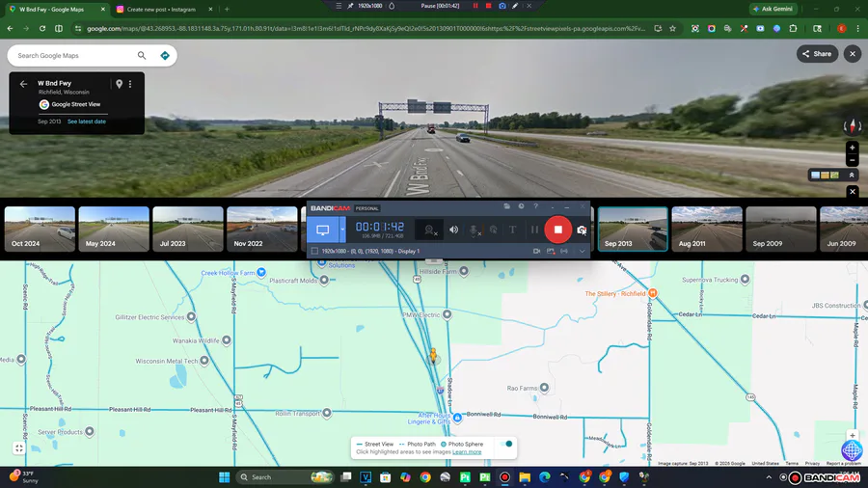Bookmark this page with star icon
Viewport: 868px width, 488px height.
672,28
